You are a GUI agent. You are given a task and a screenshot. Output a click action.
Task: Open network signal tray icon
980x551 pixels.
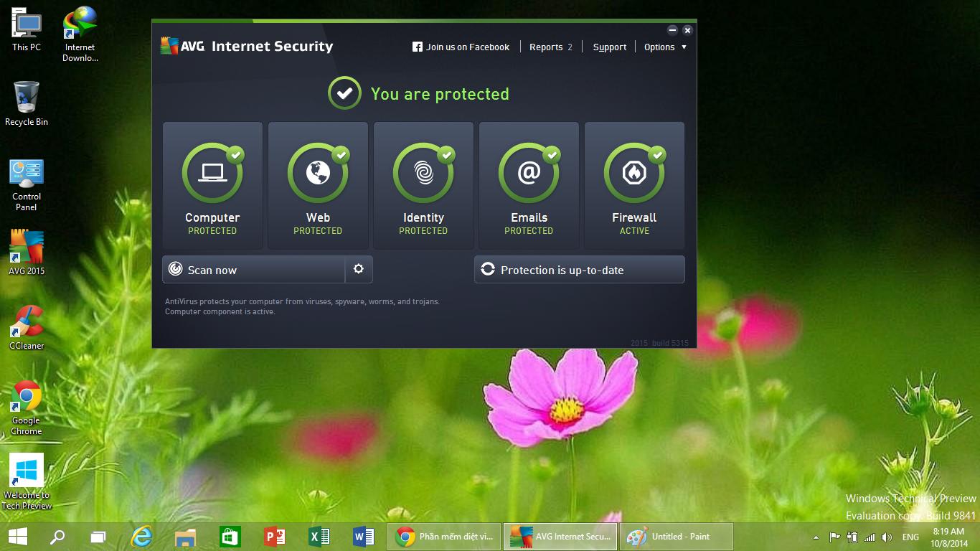coord(870,537)
